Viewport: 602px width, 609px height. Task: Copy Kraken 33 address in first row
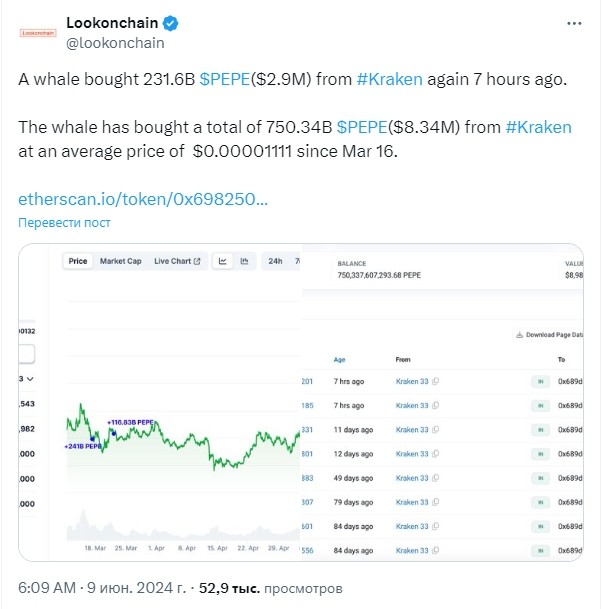(435, 381)
